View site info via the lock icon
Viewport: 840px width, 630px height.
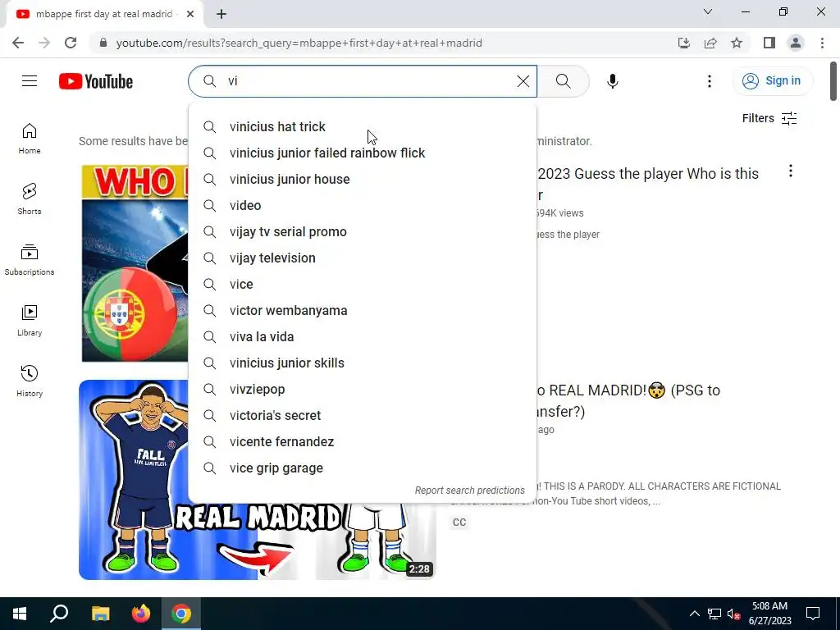coord(103,43)
